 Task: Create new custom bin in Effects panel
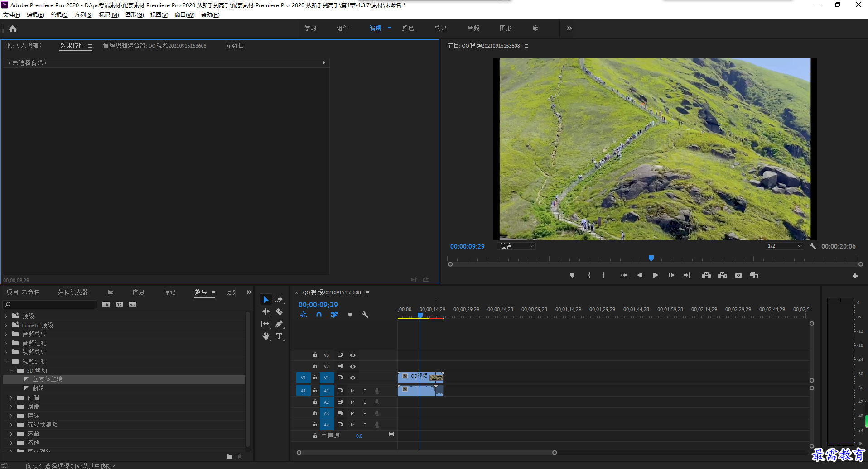[x=229, y=456]
